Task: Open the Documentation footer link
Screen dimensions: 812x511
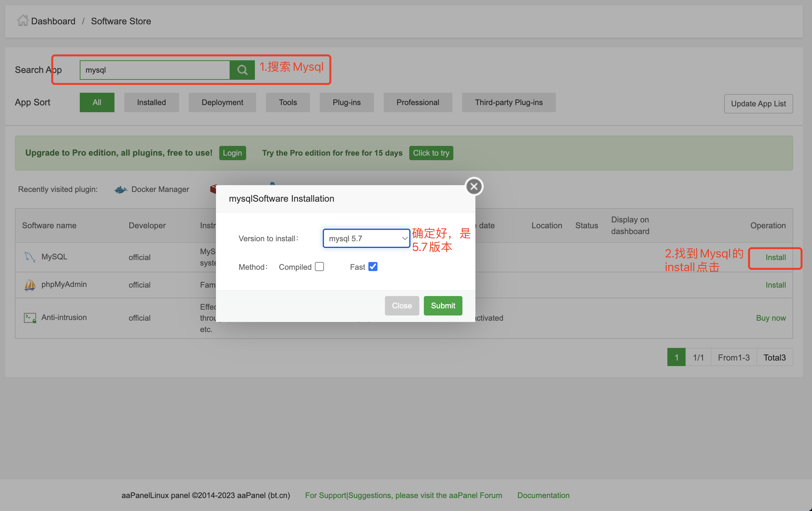Action: click(x=543, y=495)
